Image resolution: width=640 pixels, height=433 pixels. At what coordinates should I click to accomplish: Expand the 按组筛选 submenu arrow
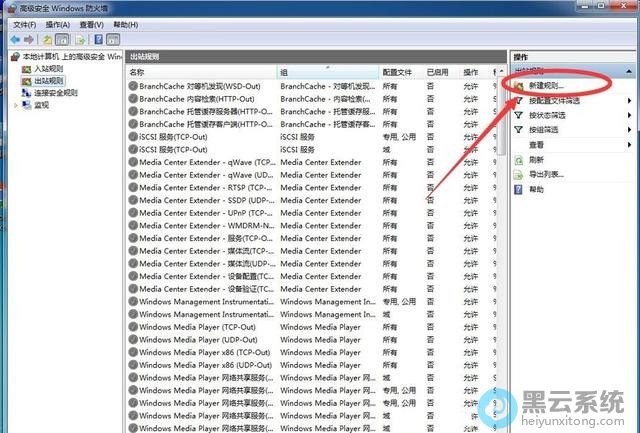point(631,130)
